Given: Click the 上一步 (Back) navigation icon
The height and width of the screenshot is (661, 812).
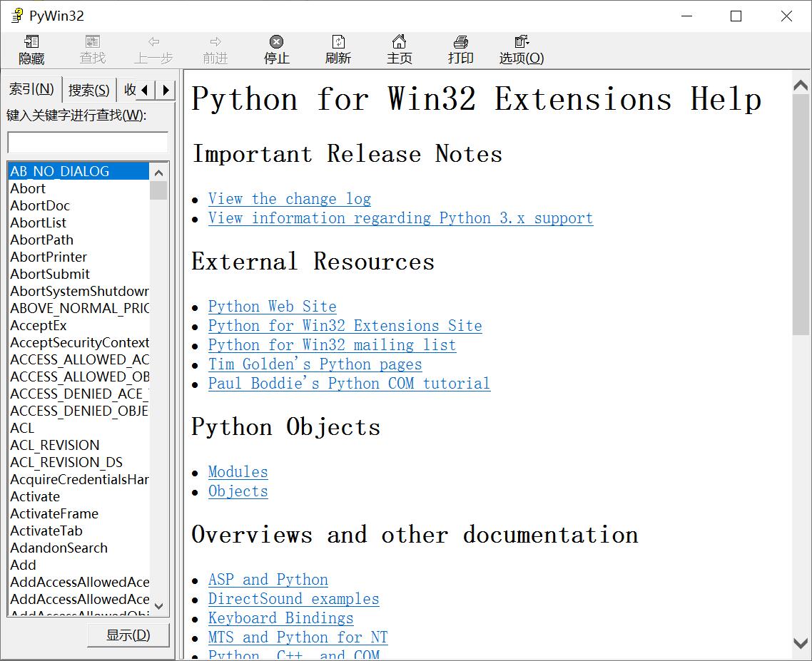Looking at the screenshot, I should pos(153,48).
